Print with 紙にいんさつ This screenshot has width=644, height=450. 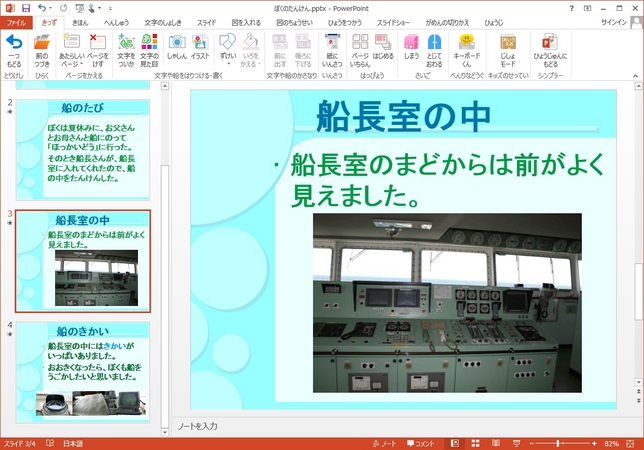(x=332, y=51)
